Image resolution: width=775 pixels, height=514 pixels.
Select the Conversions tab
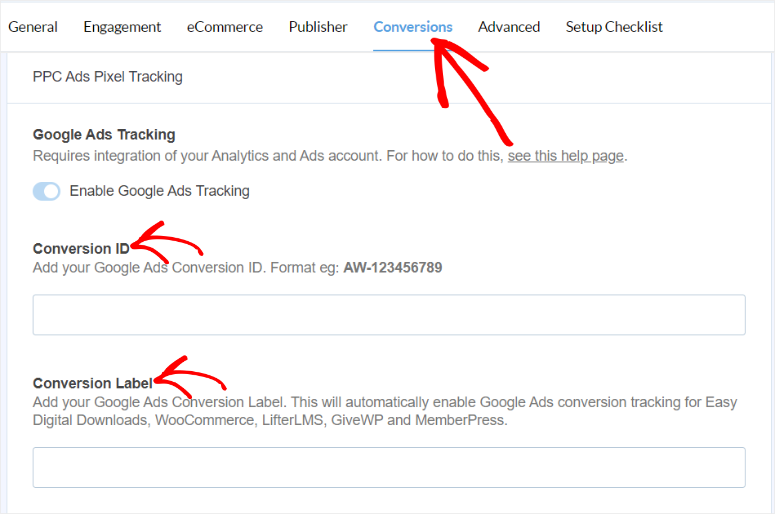pyautogui.click(x=413, y=27)
